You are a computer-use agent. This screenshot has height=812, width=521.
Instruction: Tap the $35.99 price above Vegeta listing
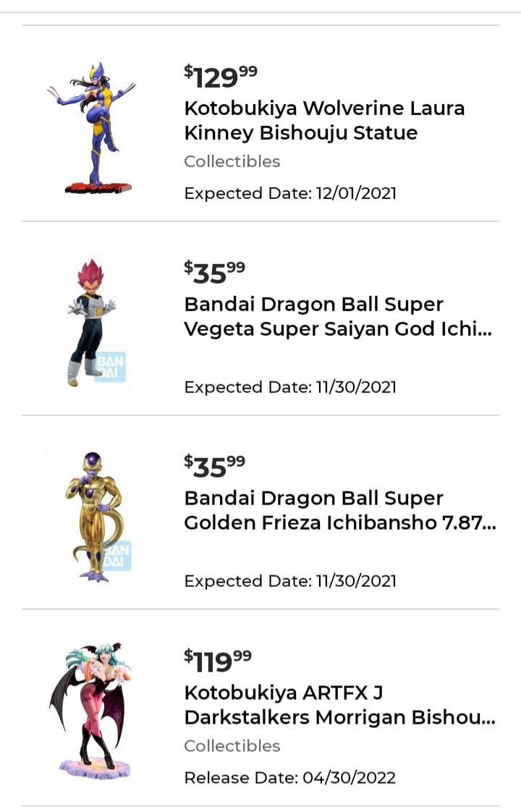point(215,271)
